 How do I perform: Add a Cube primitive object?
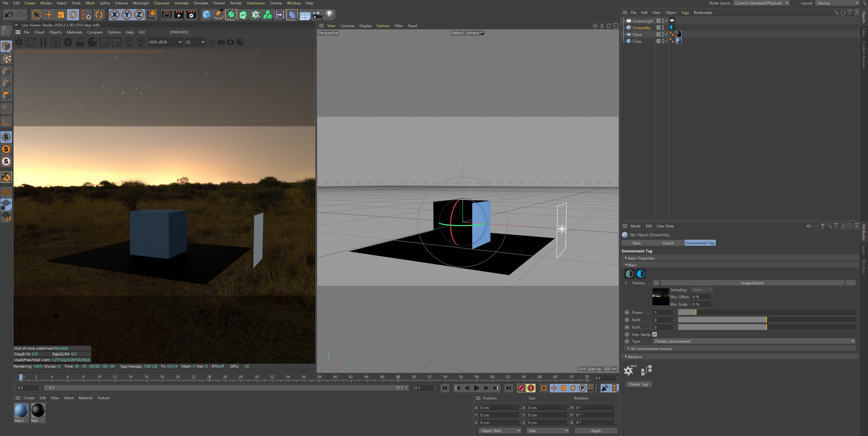tap(207, 15)
